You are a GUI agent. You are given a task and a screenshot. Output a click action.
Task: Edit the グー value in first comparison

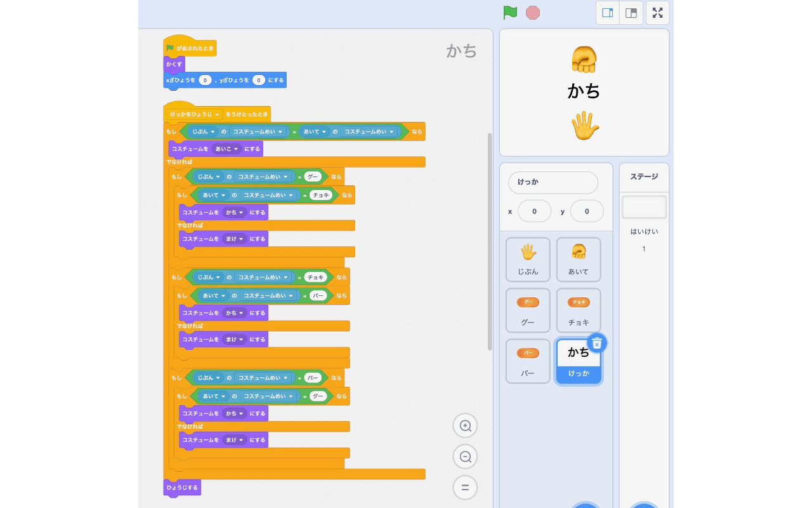click(x=313, y=177)
